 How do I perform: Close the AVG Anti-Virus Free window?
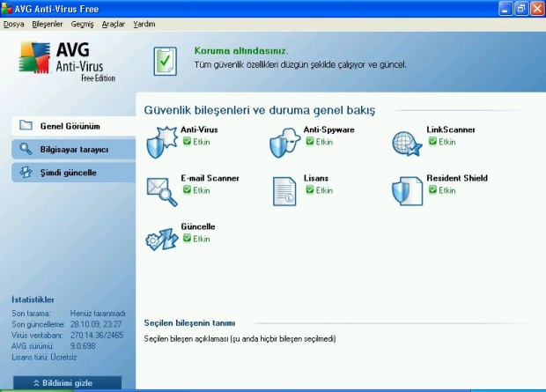click(x=537, y=9)
